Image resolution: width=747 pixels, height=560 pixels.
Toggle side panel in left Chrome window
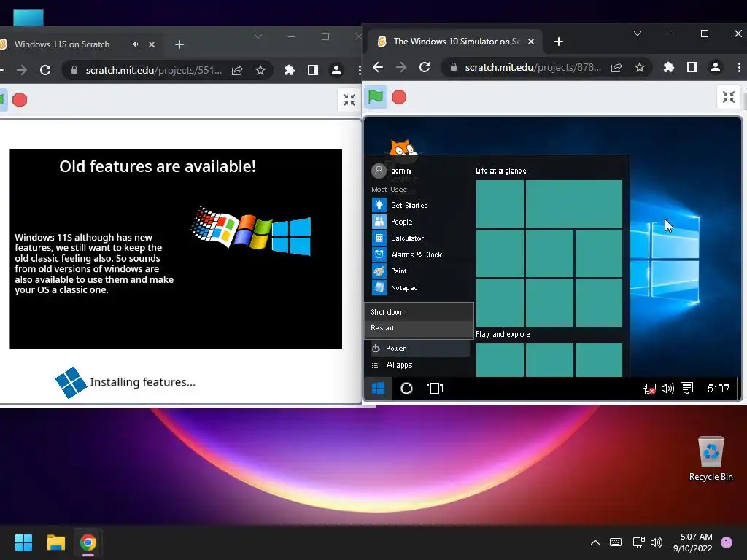tap(312, 70)
